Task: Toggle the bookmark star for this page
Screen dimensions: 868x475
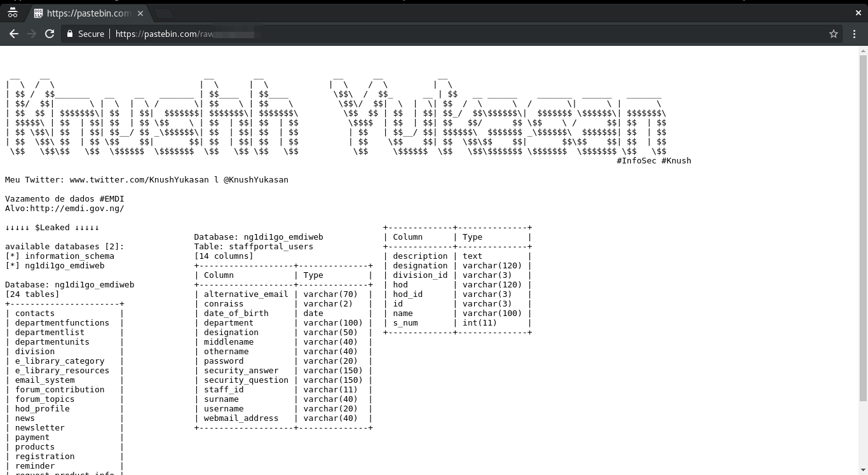Action: (834, 34)
